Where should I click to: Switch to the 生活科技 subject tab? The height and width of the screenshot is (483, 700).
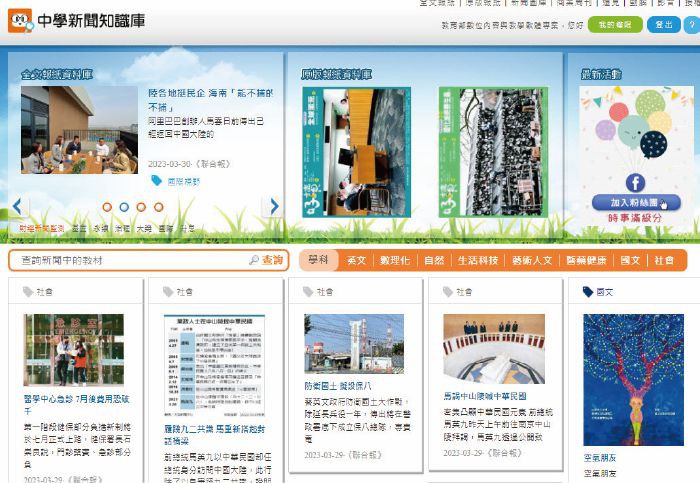coord(477,260)
